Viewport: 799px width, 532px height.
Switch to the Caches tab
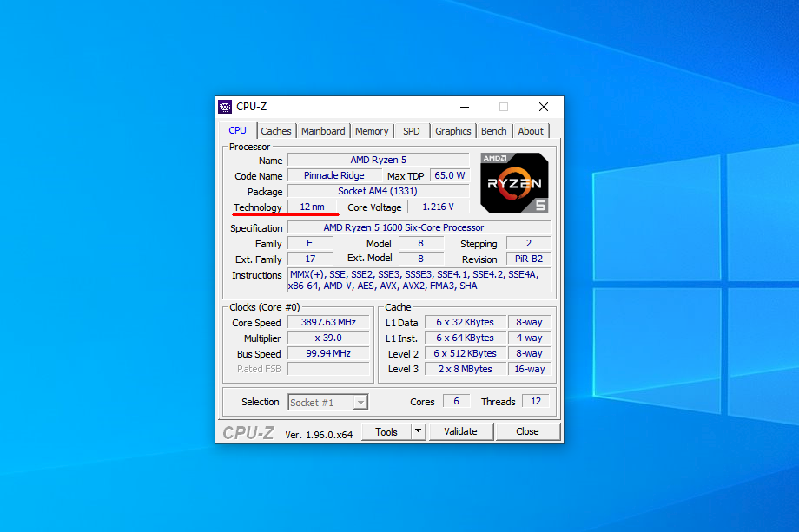(276, 131)
